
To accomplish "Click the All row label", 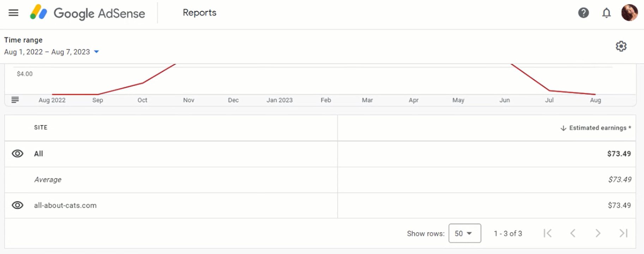I will pos(38,154).
